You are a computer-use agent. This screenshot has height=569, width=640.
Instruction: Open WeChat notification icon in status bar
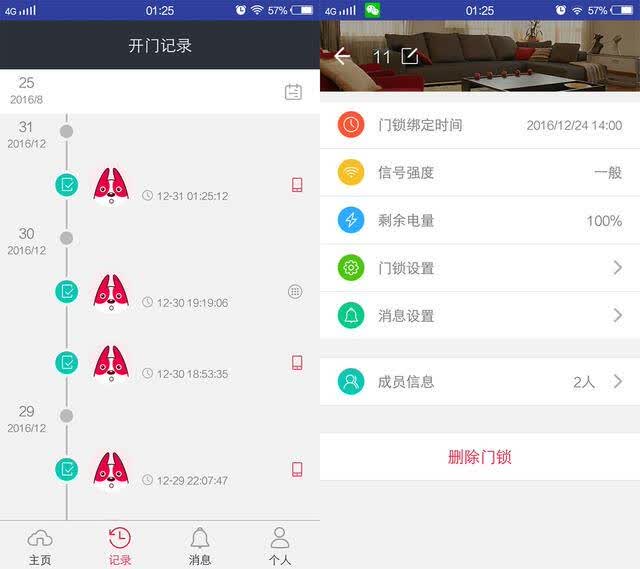click(x=372, y=10)
